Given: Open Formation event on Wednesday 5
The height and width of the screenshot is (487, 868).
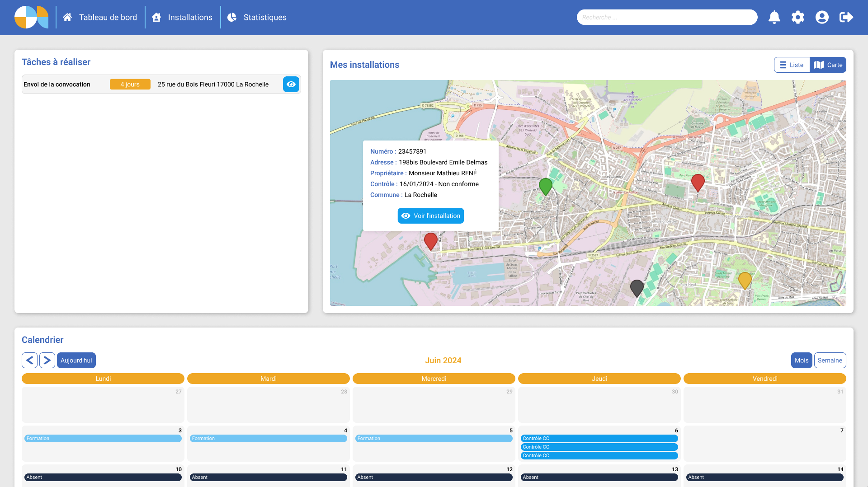Looking at the screenshot, I should coord(434,438).
